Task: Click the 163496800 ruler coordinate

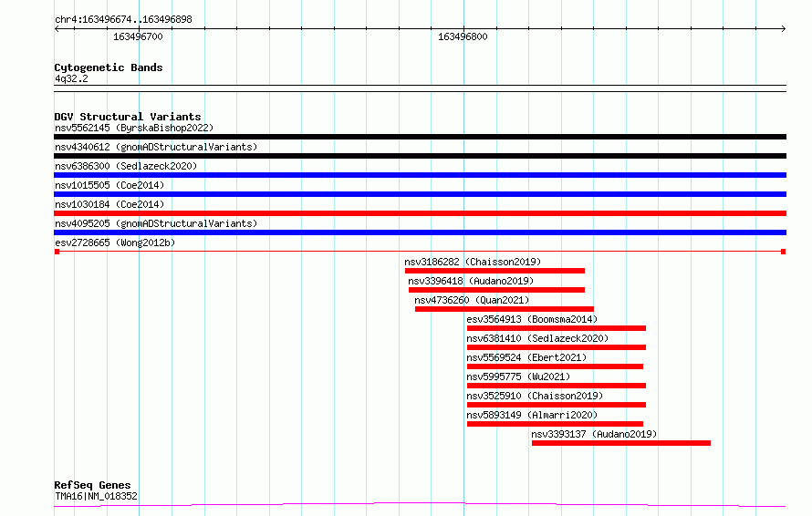Action: pyautogui.click(x=463, y=36)
